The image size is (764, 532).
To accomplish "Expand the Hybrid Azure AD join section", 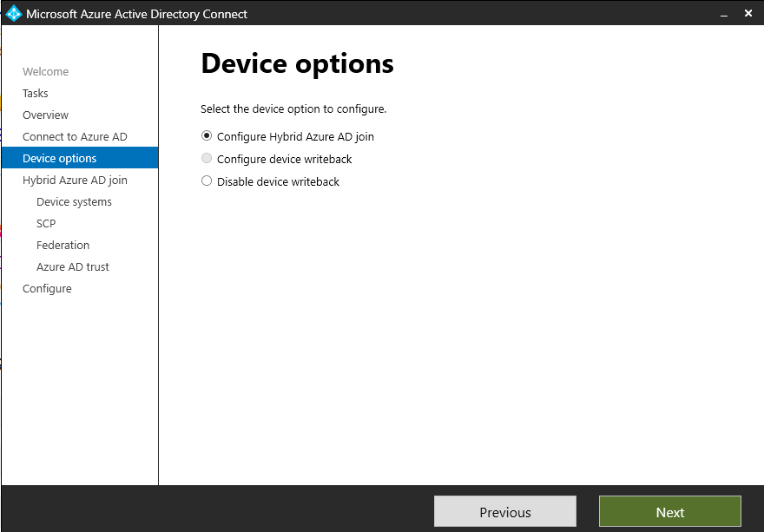I will click(75, 181).
